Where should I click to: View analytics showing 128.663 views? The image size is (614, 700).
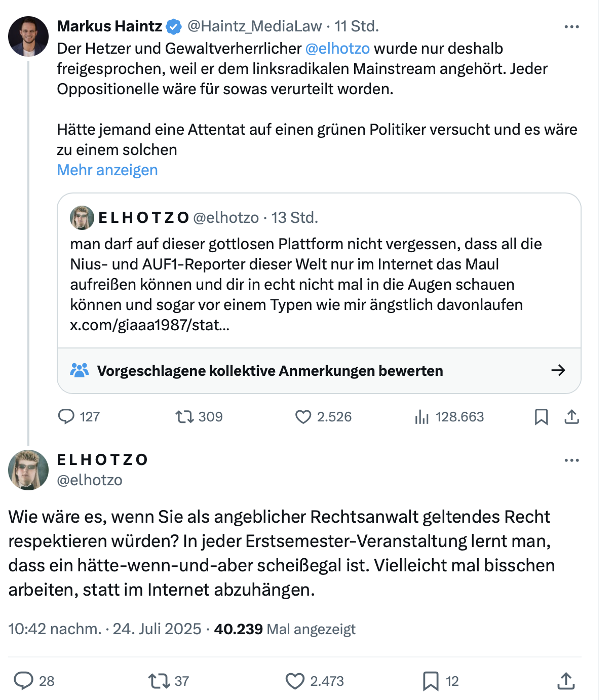tap(421, 417)
